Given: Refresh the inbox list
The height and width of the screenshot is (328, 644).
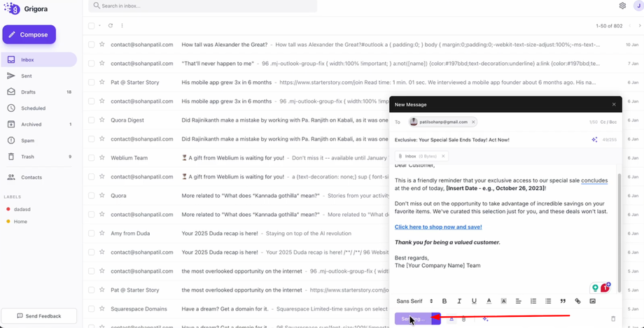Looking at the screenshot, I should [x=111, y=25].
